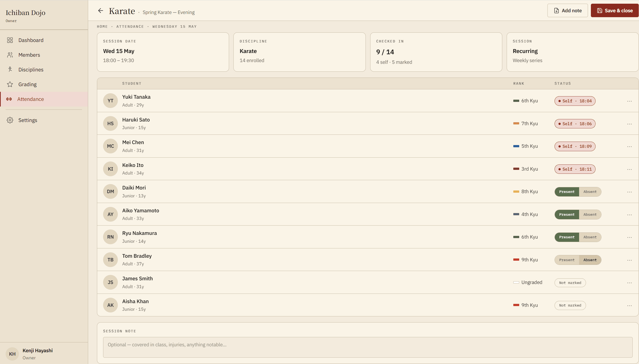Click the Attendance dumbbell icon
639x364 pixels.
9,99
